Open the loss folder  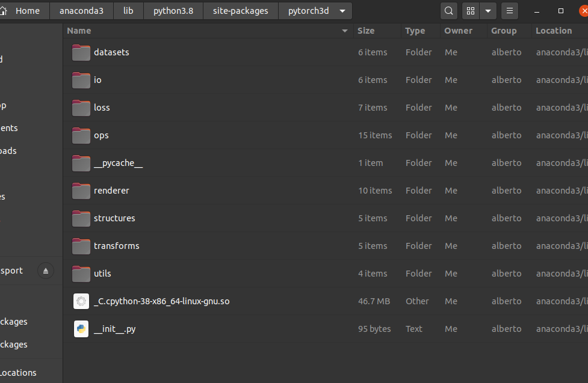(x=102, y=108)
